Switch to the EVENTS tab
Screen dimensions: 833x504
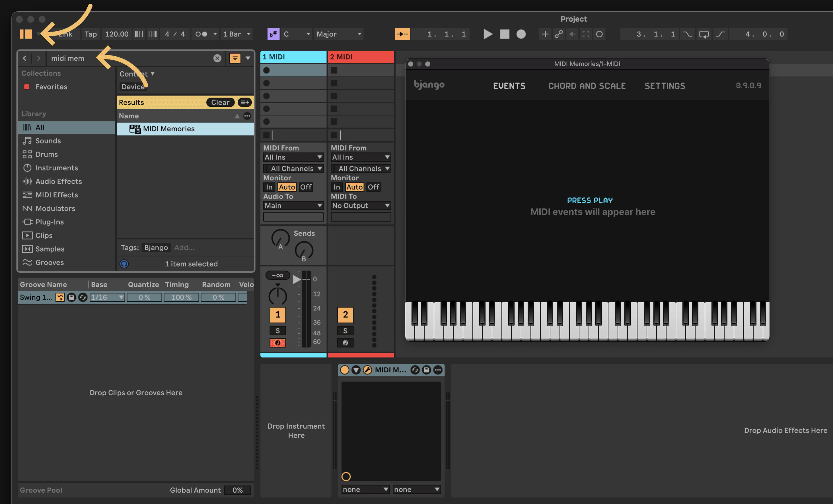pyautogui.click(x=509, y=86)
